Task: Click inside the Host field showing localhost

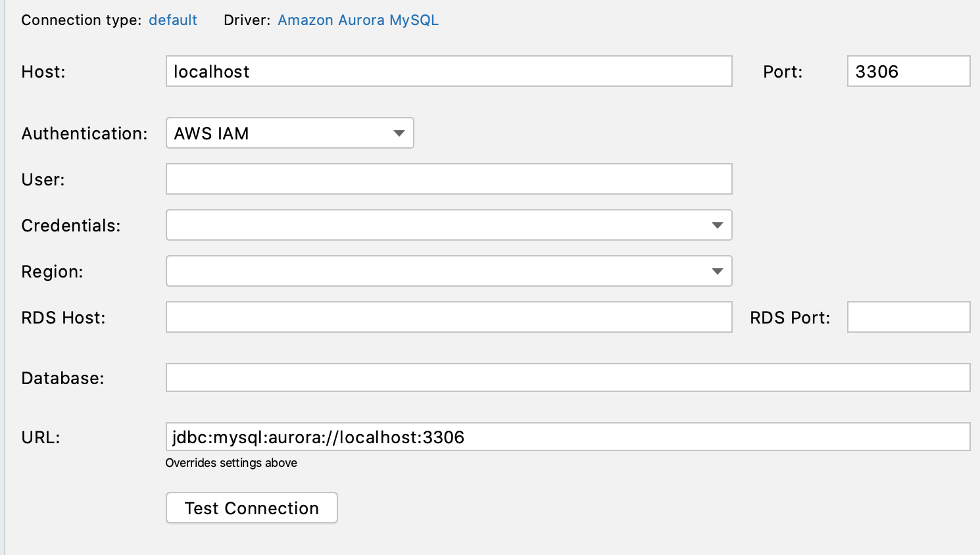Action: [449, 71]
